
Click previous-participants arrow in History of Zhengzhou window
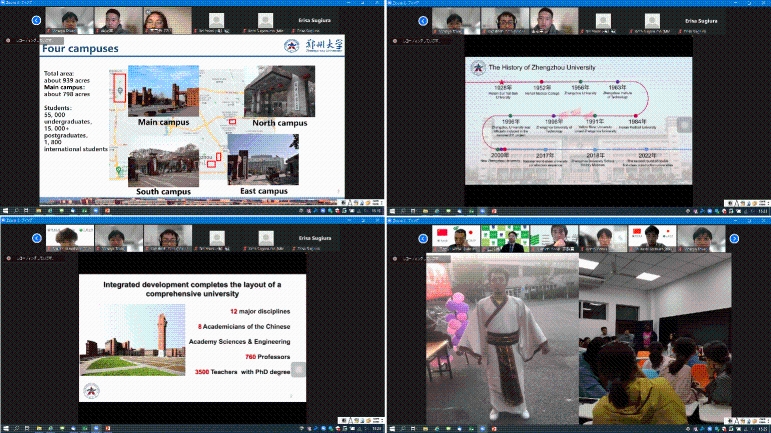[x=423, y=21]
